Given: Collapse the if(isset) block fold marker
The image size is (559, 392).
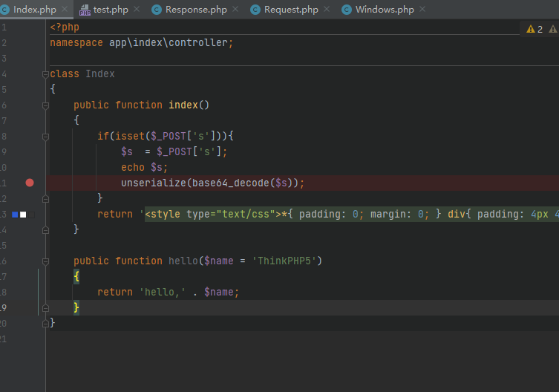Looking at the screenshot, I should click(45, 137).
